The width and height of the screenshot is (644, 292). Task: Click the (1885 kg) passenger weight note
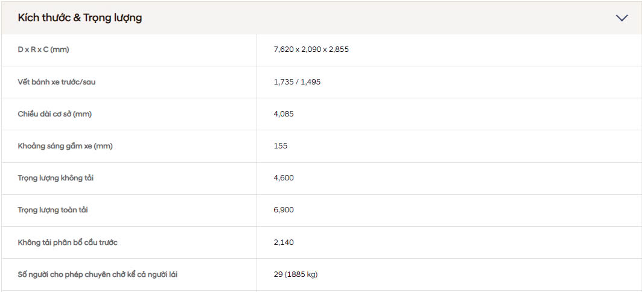[x=301, y=275]
